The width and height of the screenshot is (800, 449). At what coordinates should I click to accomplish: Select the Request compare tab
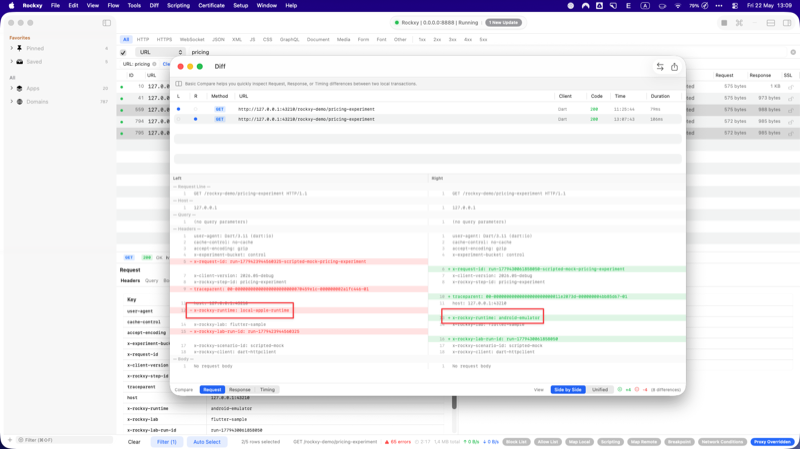[x=212, y=390]
